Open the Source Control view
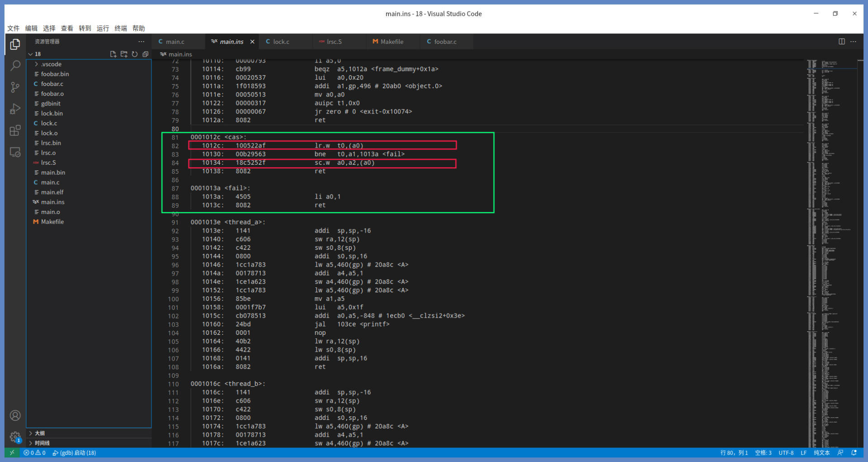Viewport: 868px width, 462px height. point(15,87)
